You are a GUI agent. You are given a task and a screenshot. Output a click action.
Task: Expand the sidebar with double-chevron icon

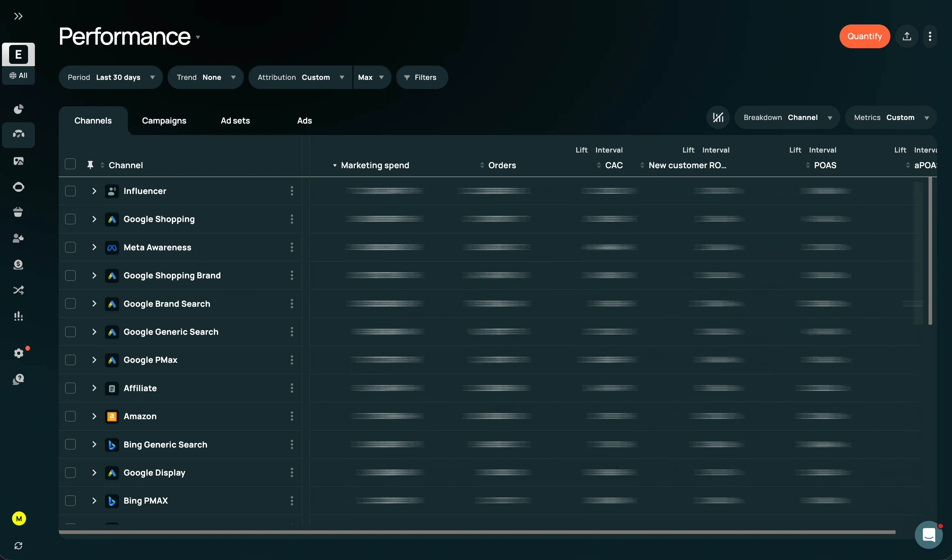pos(18,16)
